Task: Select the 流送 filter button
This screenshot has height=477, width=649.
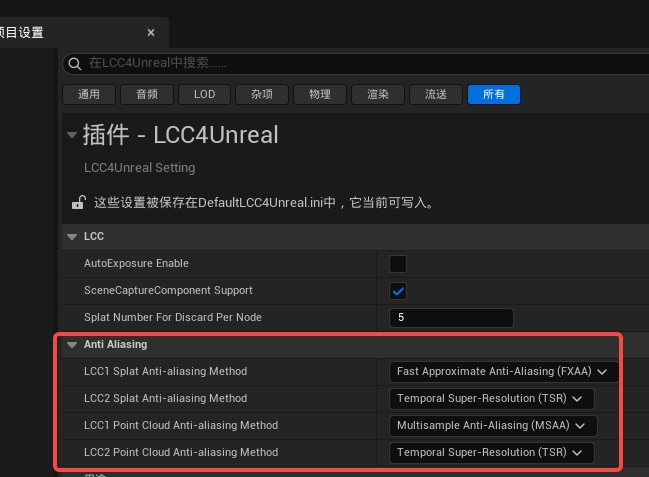Action: pos(436,94)
